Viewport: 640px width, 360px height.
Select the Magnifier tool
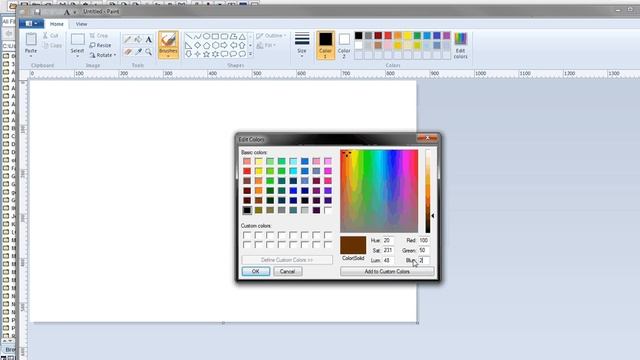tap(149, 52)
